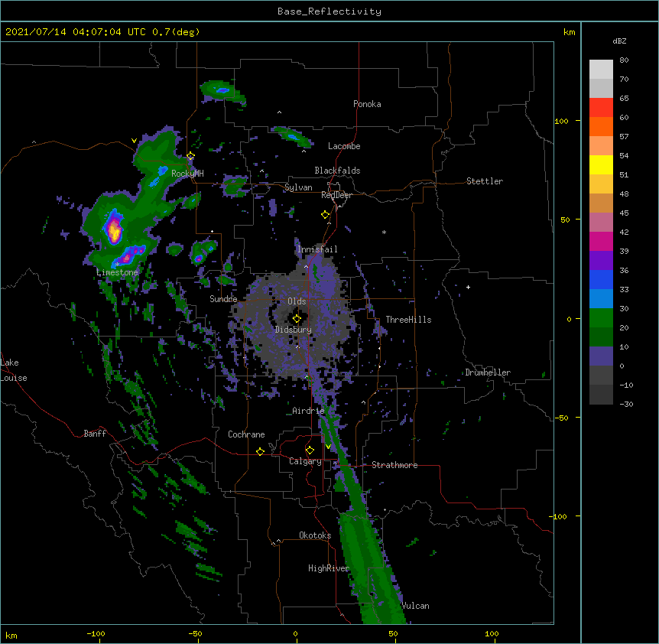Click the Limestone label

tap(117, 272)
